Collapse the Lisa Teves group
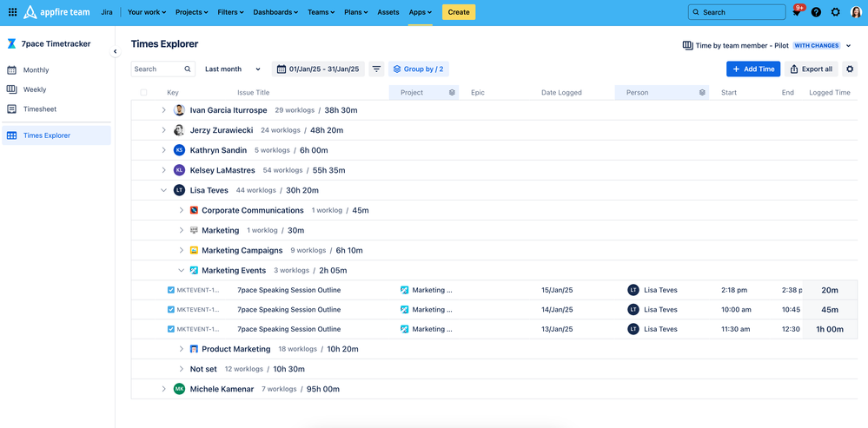Screen dimensions: 868x428 164,189
